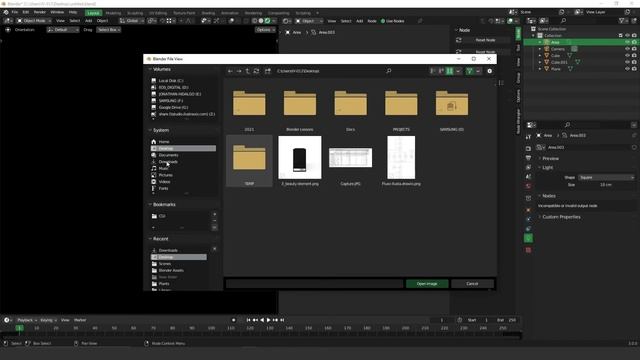Collapse the Recent section

(160, 239)
